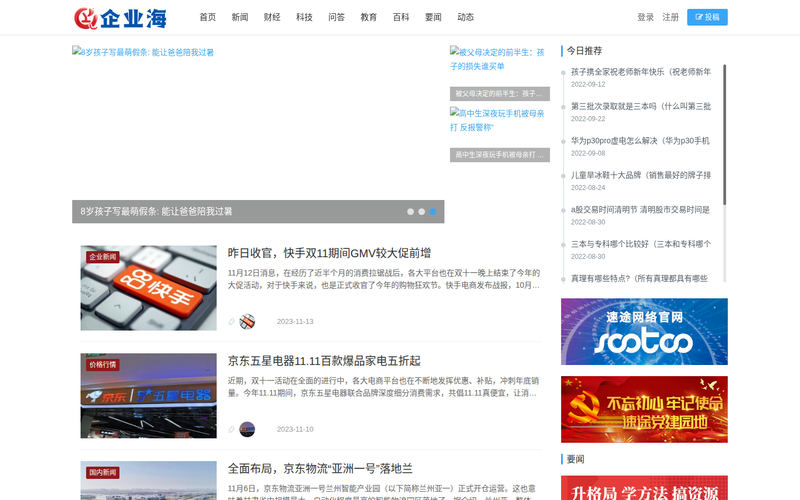Click the tag icon on the 快手 article
Image resolution: width=800 pixels, height=500 pixels.
pos(231,321)
